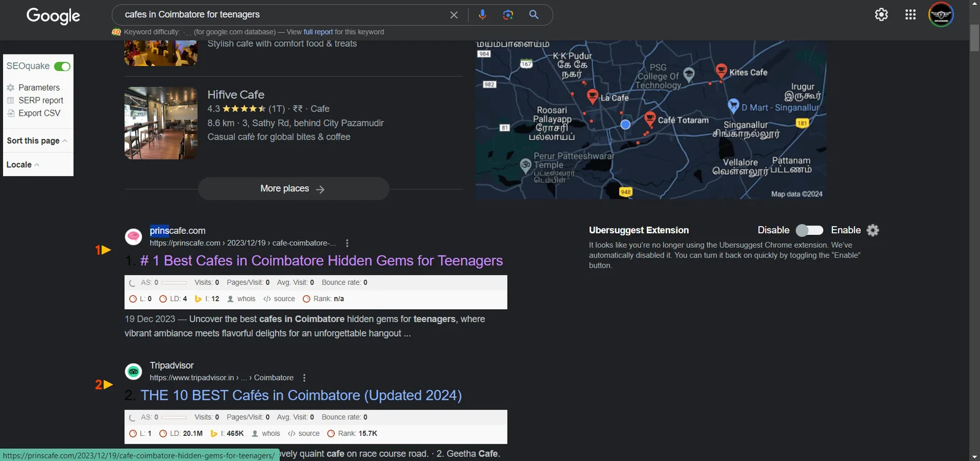This screenshot has height=461, width=980.
Task: Click the page vertical scrollbar thumb
Action: pos(974,38)
